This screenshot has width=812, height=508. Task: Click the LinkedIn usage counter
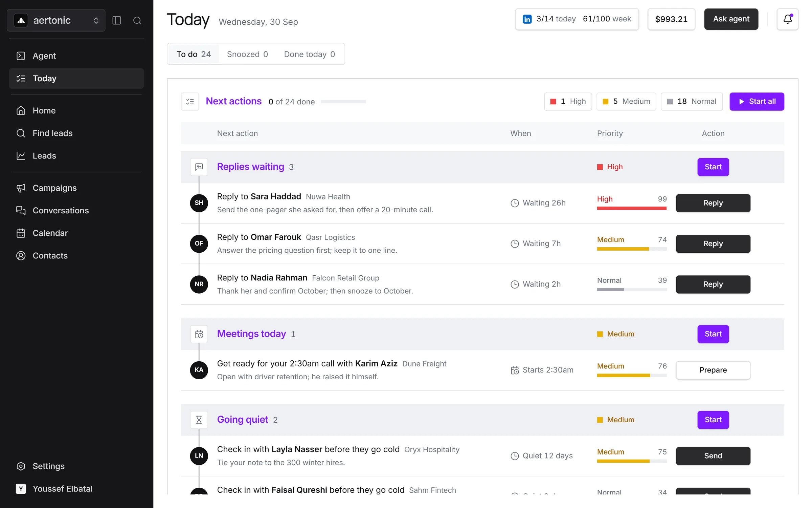pos(577,19)
